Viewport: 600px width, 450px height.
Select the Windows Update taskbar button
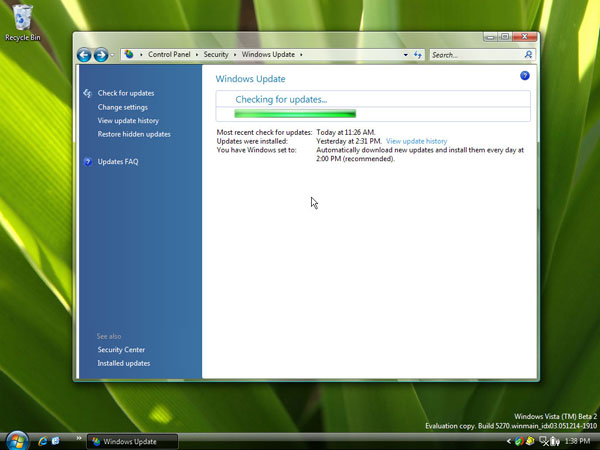132,442
